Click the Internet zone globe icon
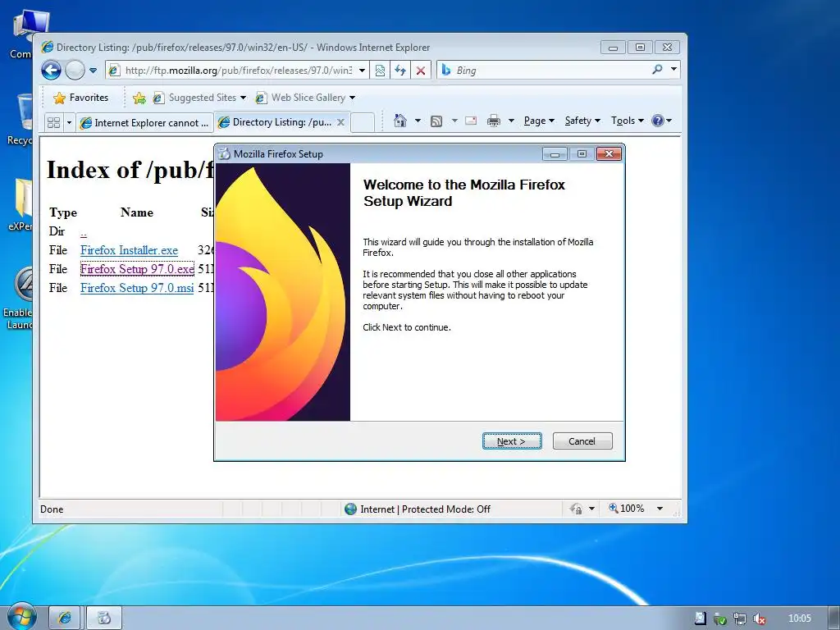The width and height of the screenshot is (840, 630). pyautogui.click(x=351, y=509)
